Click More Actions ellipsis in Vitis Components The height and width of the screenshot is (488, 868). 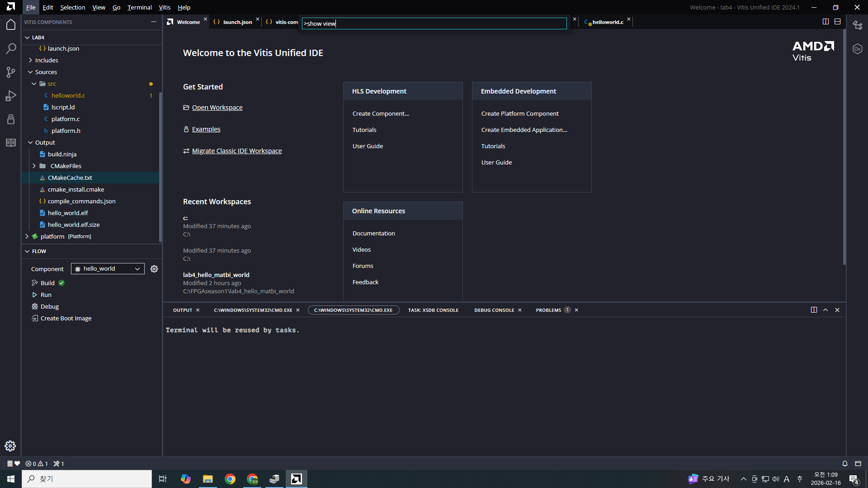[x=154, y=22]
